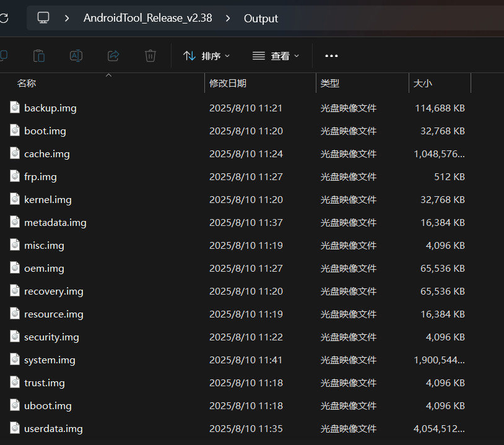Click the rename icon in toolbar
504x445 pixels.
(x=76, y=56)
